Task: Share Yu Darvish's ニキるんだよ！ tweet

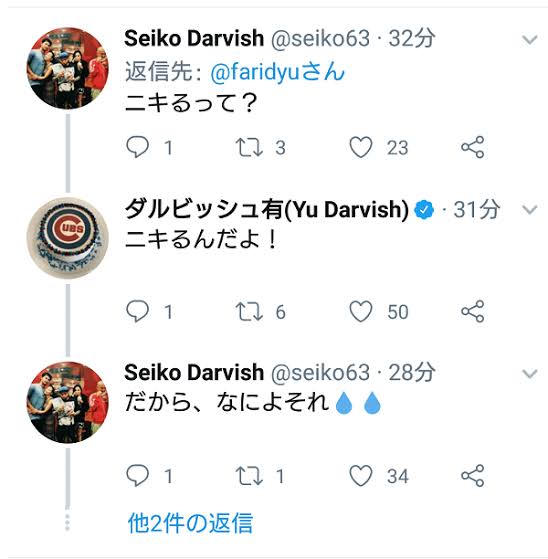Action: pos(472,311)
